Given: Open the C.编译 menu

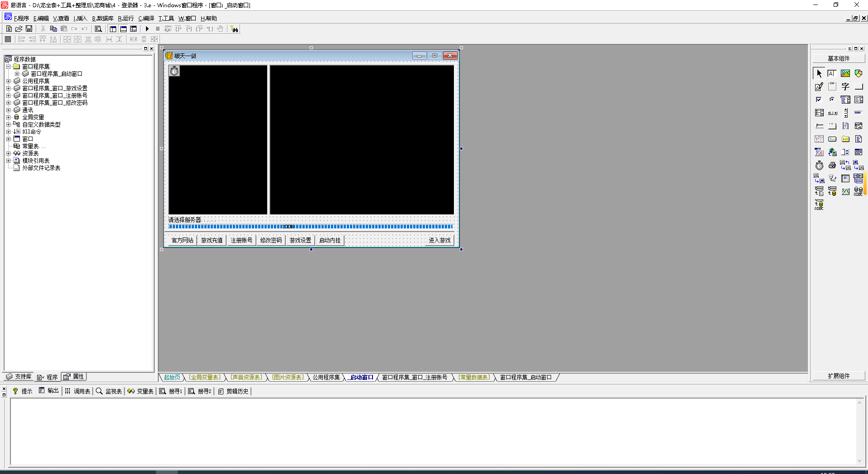Looking at the screenshot, I should point(146,19).
